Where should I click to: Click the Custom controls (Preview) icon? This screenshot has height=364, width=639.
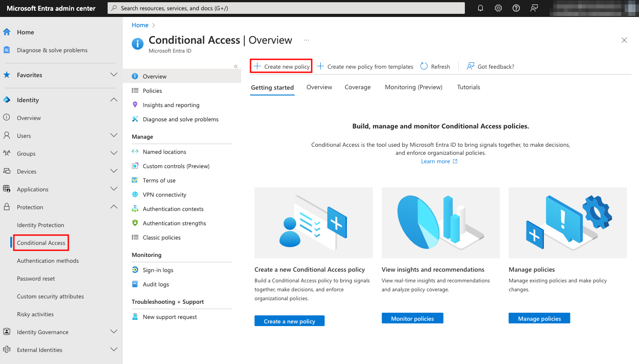[135, 166]
